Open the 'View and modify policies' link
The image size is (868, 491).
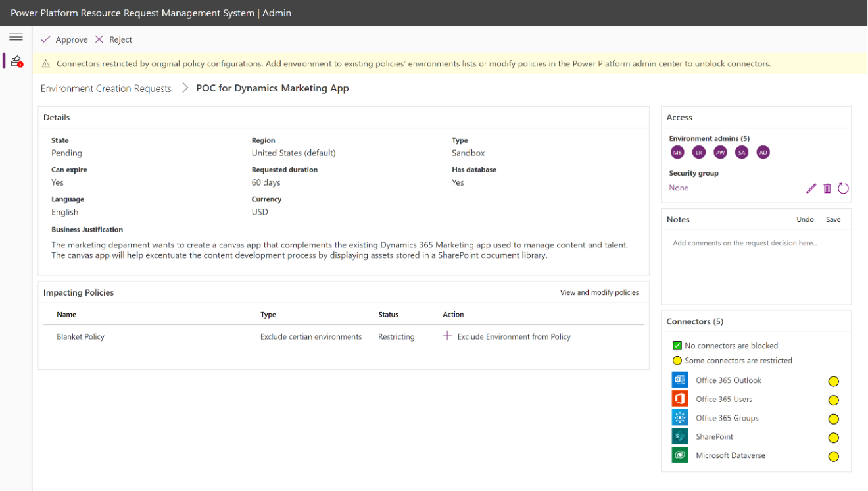click(599, 292)
